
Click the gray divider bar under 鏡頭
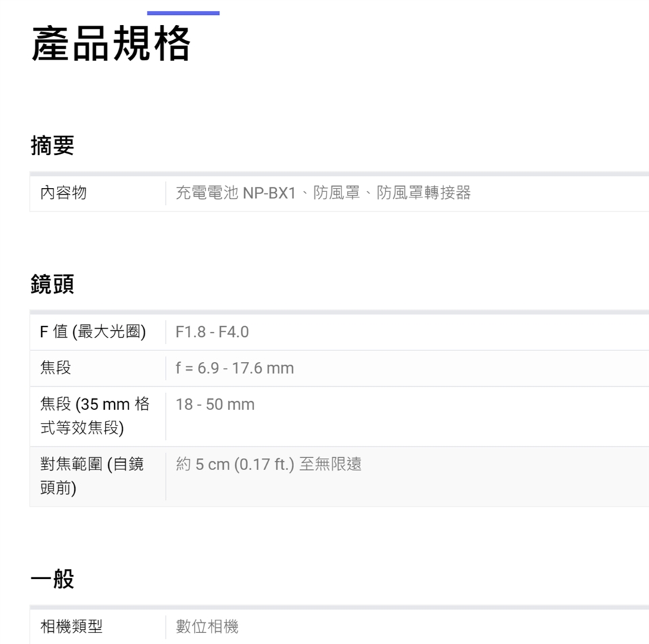point(338,313)
